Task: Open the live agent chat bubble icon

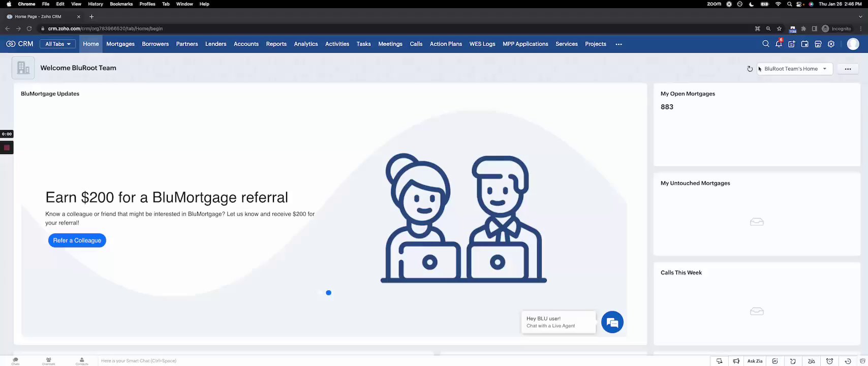Action: click(612, 322)
